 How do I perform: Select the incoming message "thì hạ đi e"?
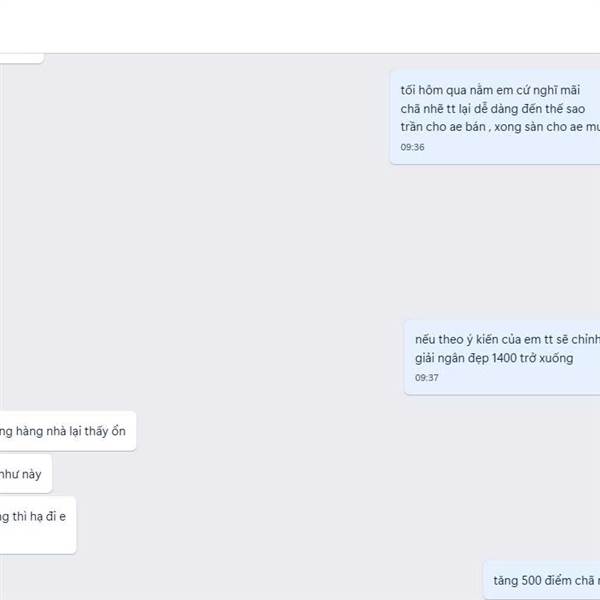pos(38,525)
